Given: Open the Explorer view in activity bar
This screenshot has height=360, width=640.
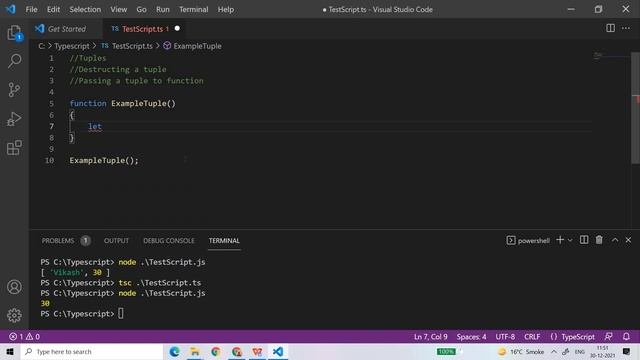Looking at the screenshot, I should coord(14,33).
